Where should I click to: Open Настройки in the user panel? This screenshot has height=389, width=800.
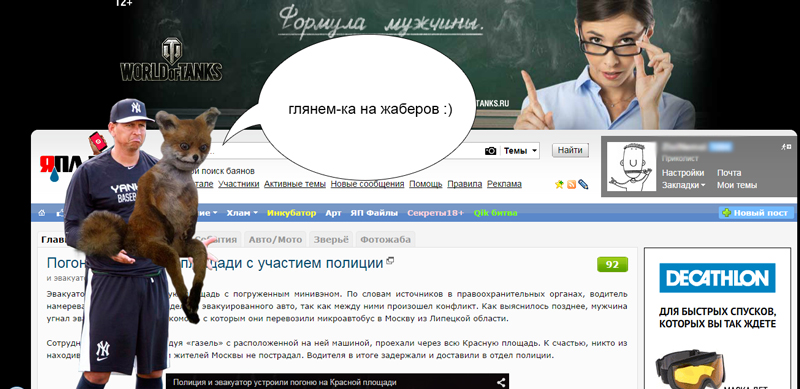683,173
